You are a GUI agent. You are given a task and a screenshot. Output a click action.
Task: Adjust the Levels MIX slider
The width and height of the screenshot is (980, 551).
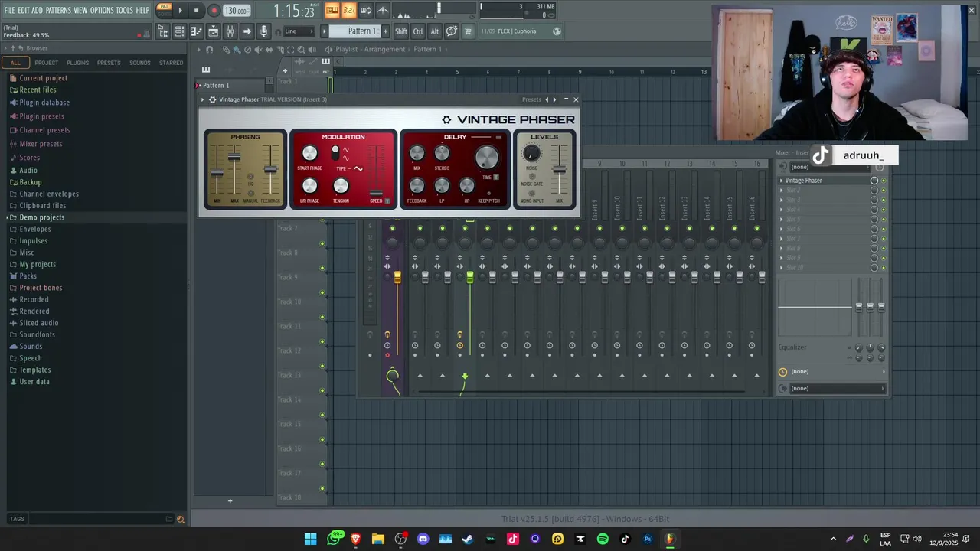click(560, 170)
